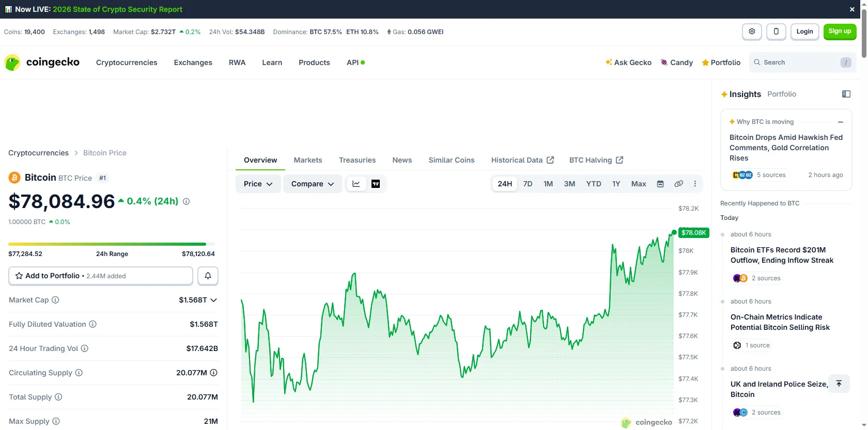Select the 1Y time range
This screenshot has height=430, width=868.
[616, 184]
